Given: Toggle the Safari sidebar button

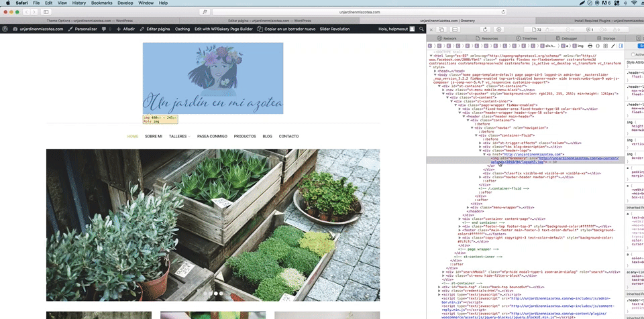Looking at the screenshot, I should (46, 12).
